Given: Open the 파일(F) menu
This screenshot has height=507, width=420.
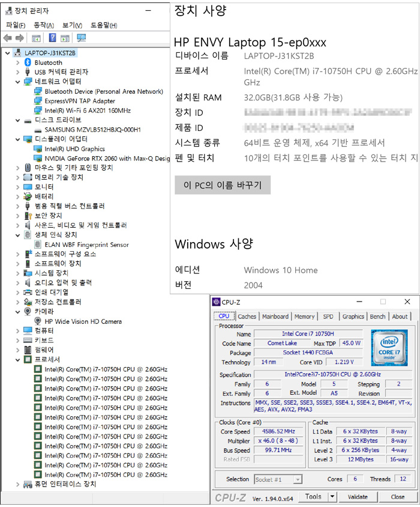Looking at the screenshot, I should pyautogui.click(x=16, y=25).
